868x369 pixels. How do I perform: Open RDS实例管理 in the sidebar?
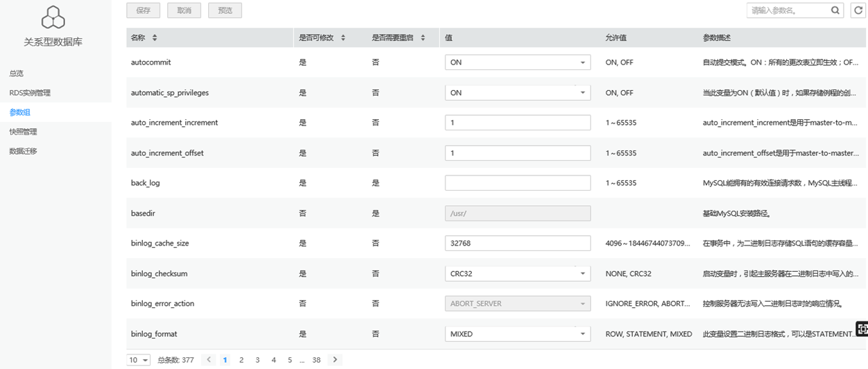[30, 93]
